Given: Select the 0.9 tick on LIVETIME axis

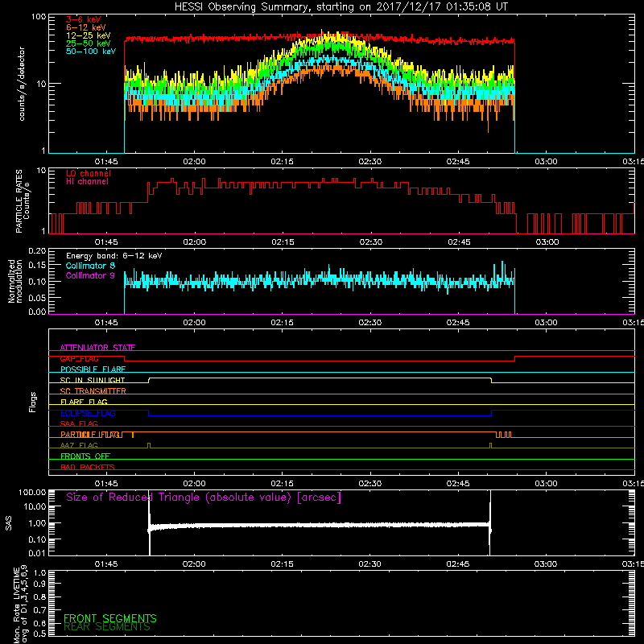Looking at the screenshot, I should 39,584.
